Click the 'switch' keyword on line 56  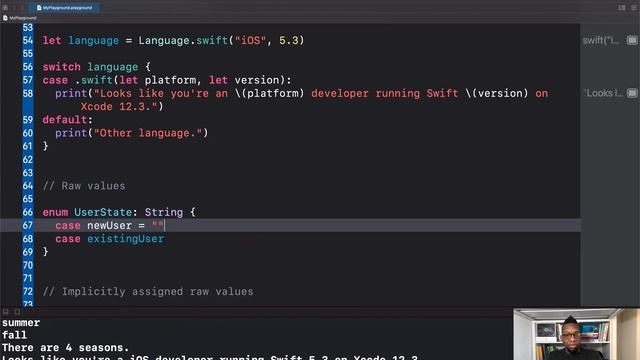click(62, 67)
